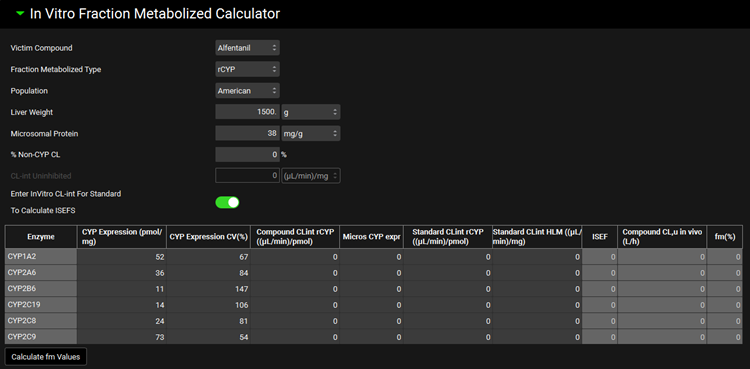Image resolution: width=750 pixels, height=369 pixels.
Task: Click CYP1A2 ISEF cell
Action: [600, 257]
